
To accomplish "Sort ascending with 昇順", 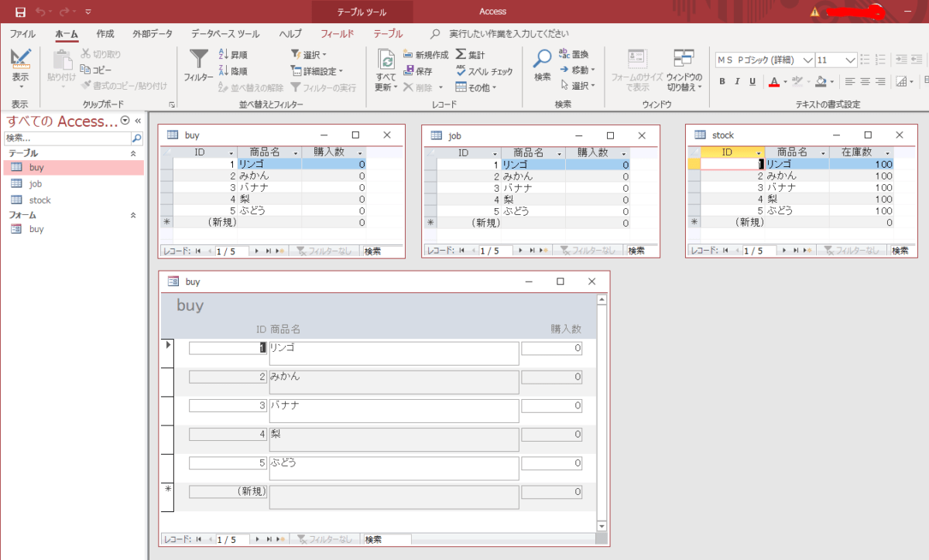I will pyautogui.click(x=234, y=54).
